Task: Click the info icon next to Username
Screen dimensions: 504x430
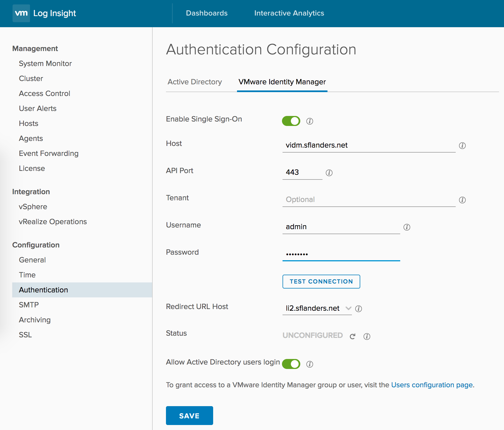Action: pyautogui.click(x=407, y=227)
